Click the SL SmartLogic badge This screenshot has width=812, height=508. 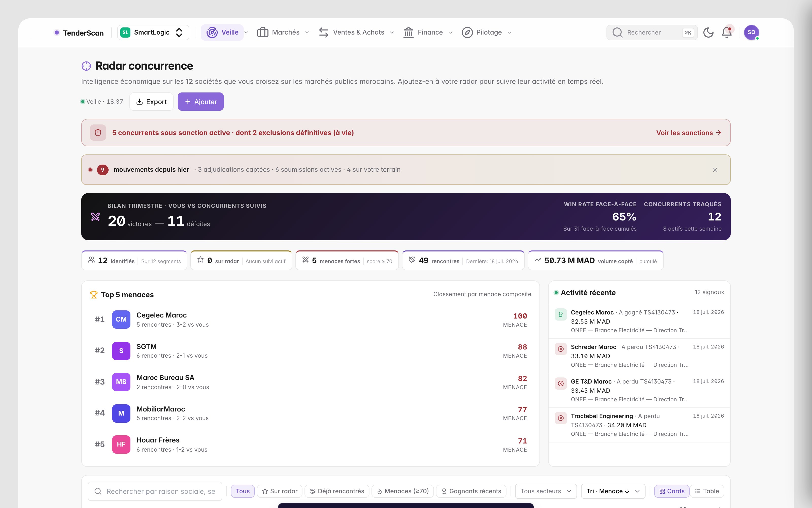tap(125, 33)
